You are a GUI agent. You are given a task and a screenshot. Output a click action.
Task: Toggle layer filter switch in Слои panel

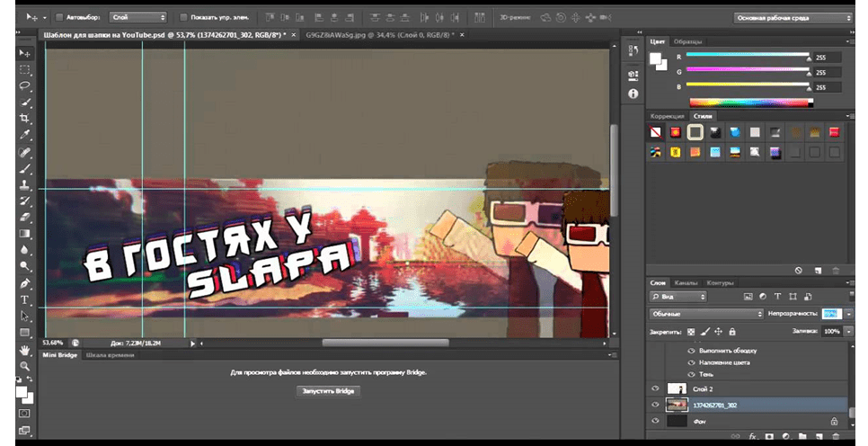[x=852, y=297]
